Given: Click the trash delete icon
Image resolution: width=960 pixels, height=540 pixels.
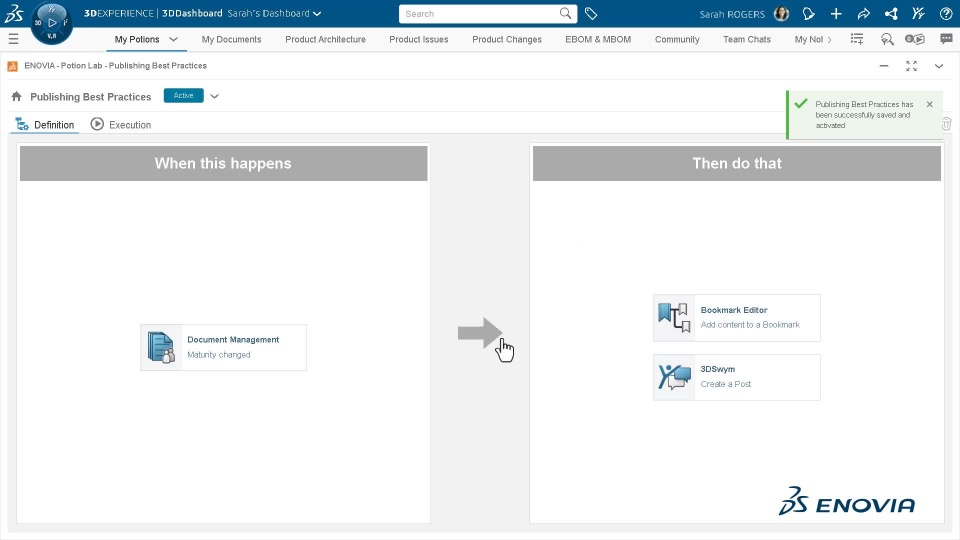Looking at the screenshot, I should pos(947,124).
